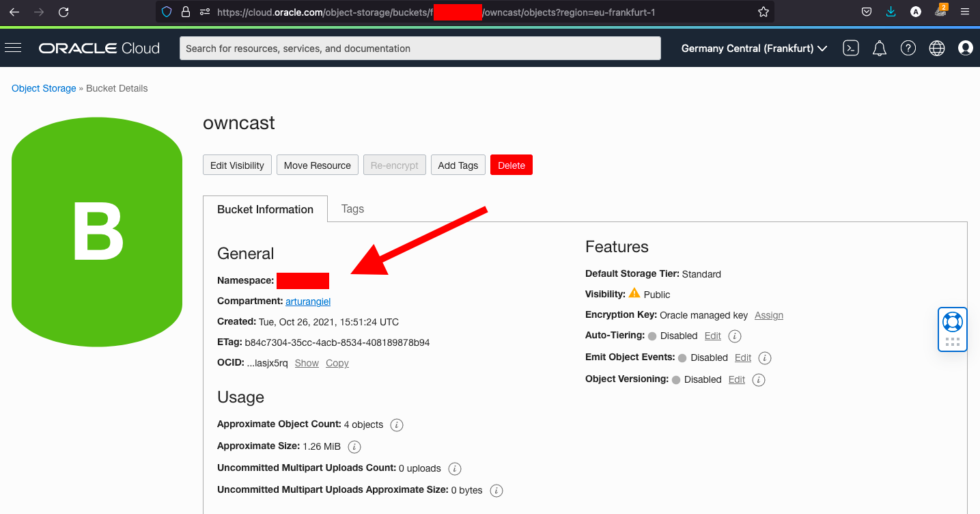Screen dimensions: 980x514
Task: Click the red Delete button
Action: point(512,165)
